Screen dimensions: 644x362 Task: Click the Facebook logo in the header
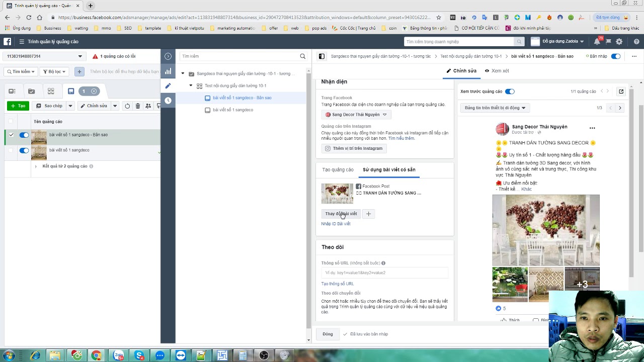tap(8, 42)
